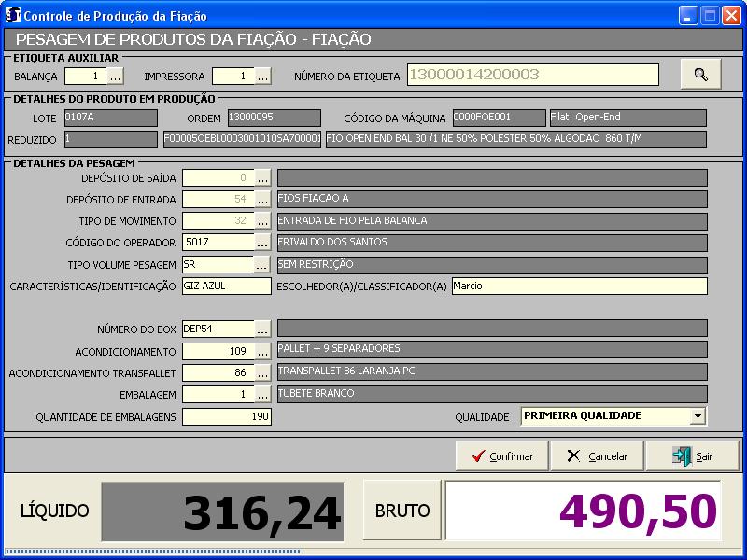This screenshot has width=747, height=560.
Task: Browse options for Número do Box
Action: point(263,329)
